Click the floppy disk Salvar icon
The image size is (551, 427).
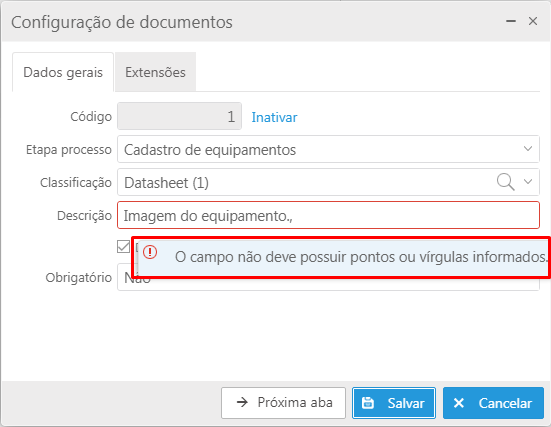coord(368,403)
